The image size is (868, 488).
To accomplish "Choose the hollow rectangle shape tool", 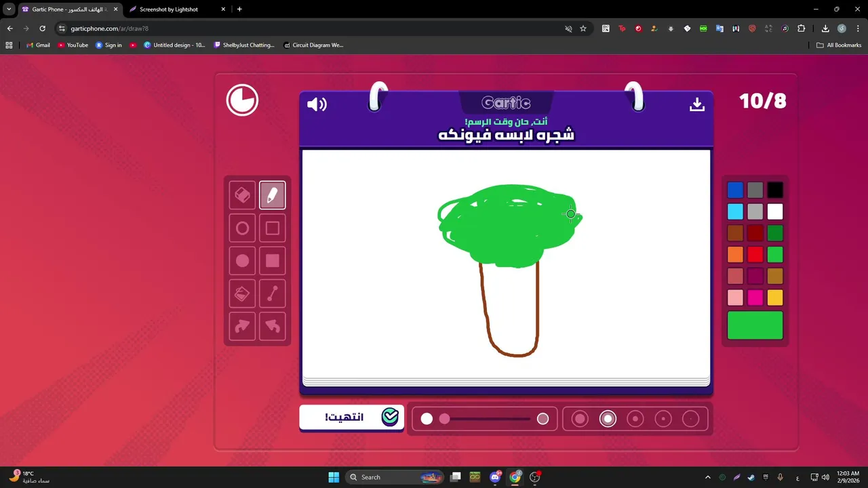I will 273,228.
